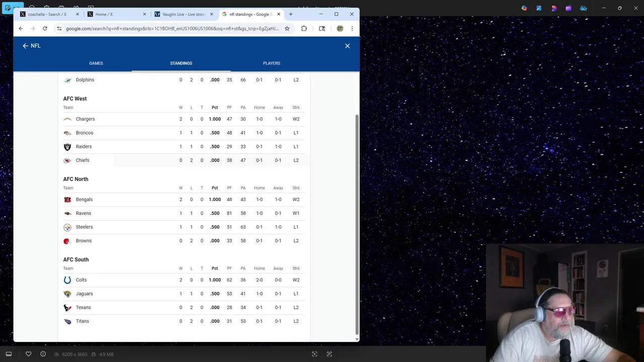Click the Pct column header in AFC West
Viewport: 644px width, 362px height.
(x=215, y=108)
